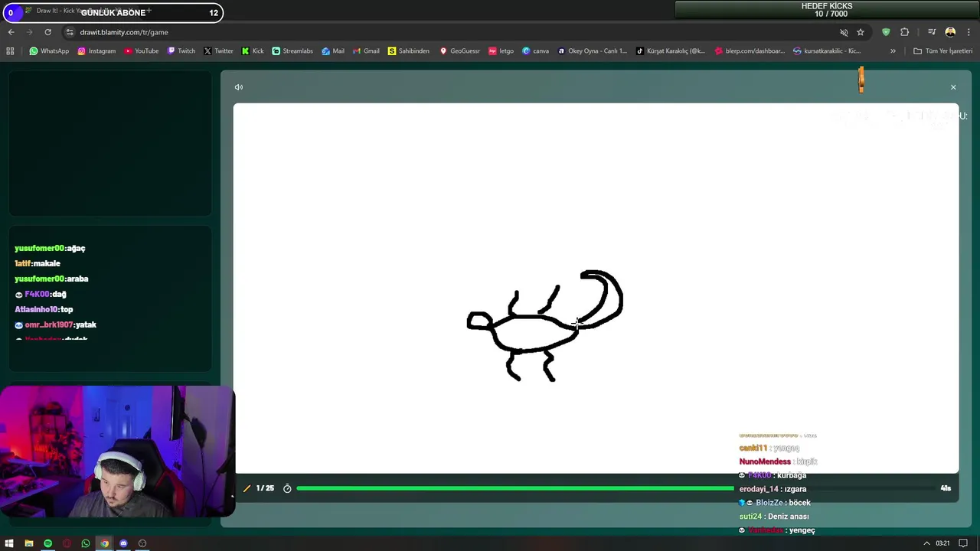
Task: Open the canva bookmark
Action: pos(535,51)
